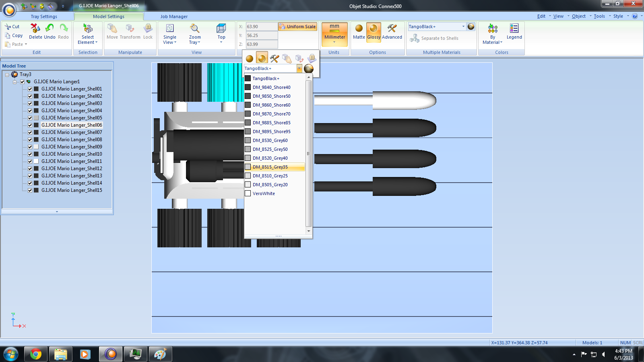644x362 pixels.
Task: Open Google Chrome from the taskbar
Action: (x=35, y=354)
